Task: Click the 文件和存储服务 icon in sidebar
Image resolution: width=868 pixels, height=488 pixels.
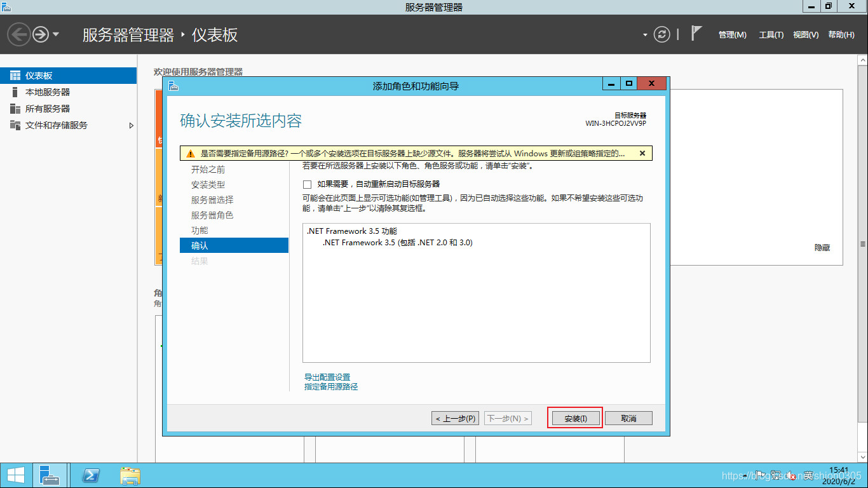Action: [15, 125]
